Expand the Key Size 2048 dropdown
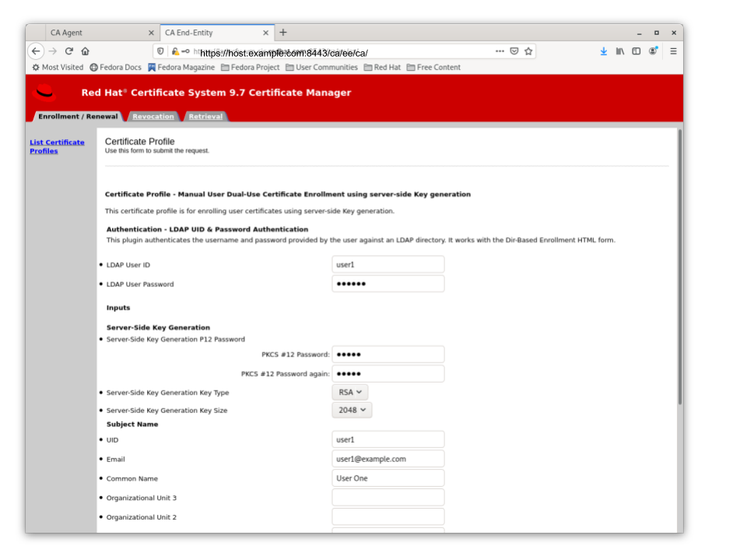This screenshot has width=747, height=560. (352, 410)
